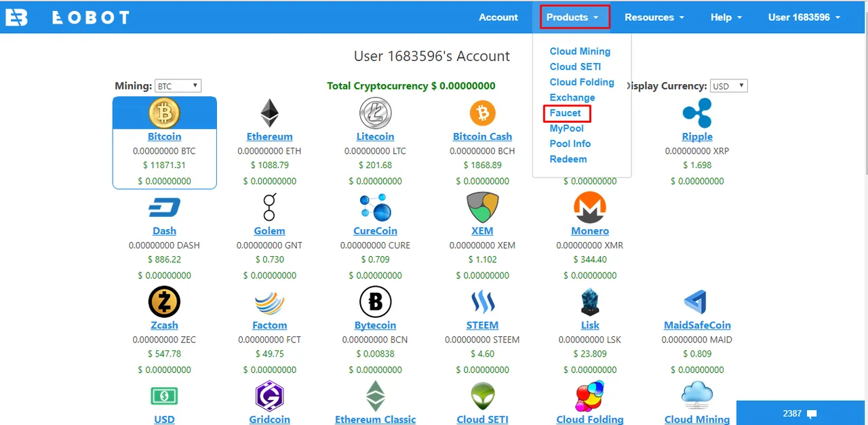Screen dimensions: 868x425
Task: Click the Eobot logo in the header
Action: coord(67,18)
